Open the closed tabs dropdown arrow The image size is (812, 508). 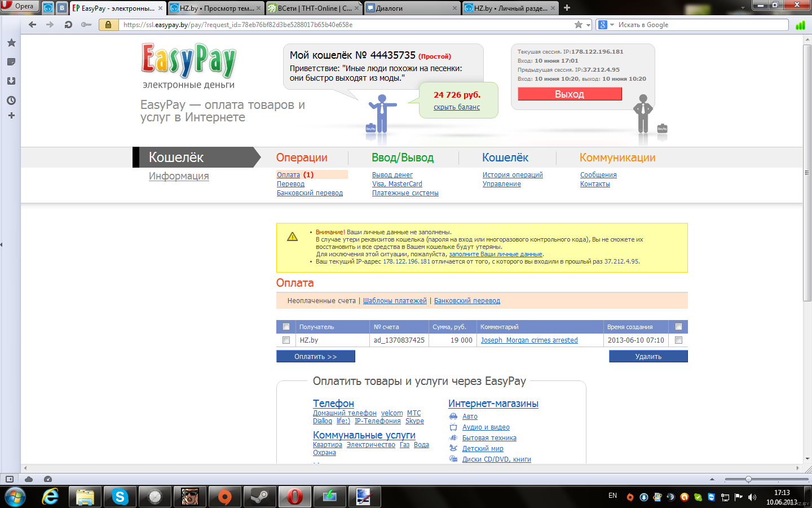[x=743, y=8]
